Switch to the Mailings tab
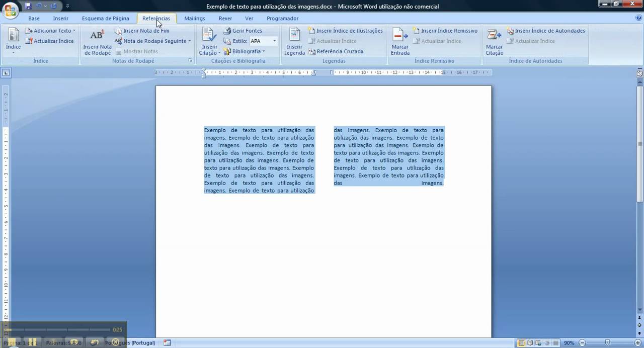Image resolution: width=644 pixels, height=348 pixels. coord(195,18)
